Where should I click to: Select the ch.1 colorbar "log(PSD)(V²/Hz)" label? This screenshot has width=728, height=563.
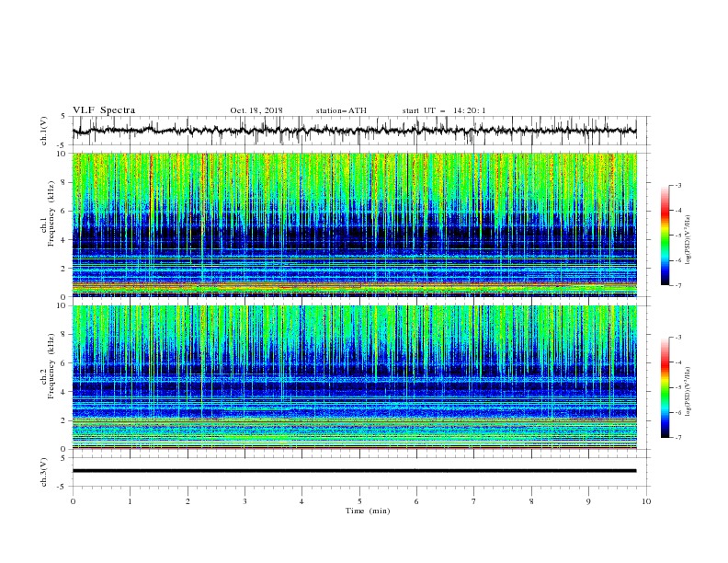point(688,240)
